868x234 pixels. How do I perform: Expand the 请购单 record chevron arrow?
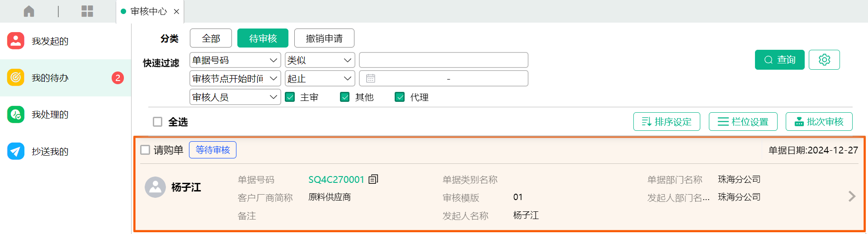point(852,196)
